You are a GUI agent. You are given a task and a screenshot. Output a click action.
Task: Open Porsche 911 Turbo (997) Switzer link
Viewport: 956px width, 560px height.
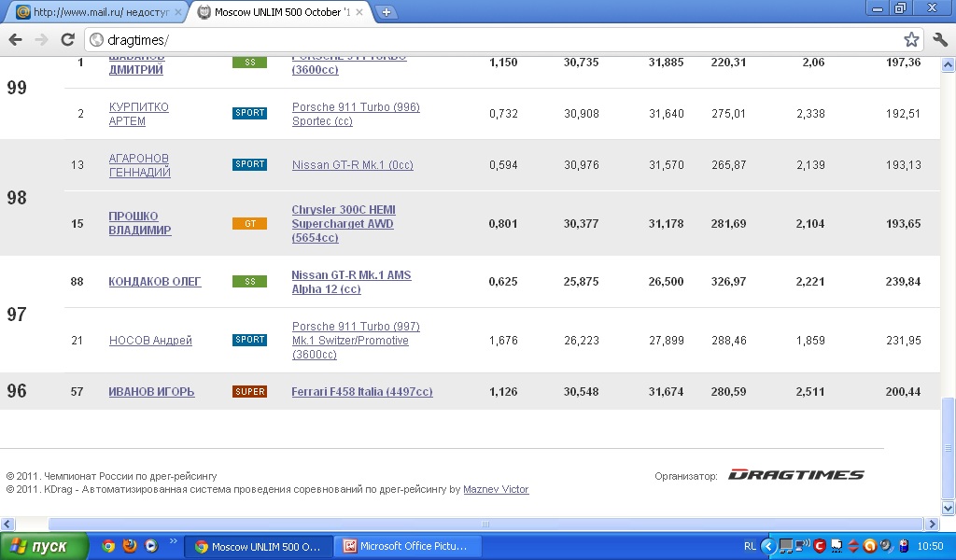click(x=356, y=340)
